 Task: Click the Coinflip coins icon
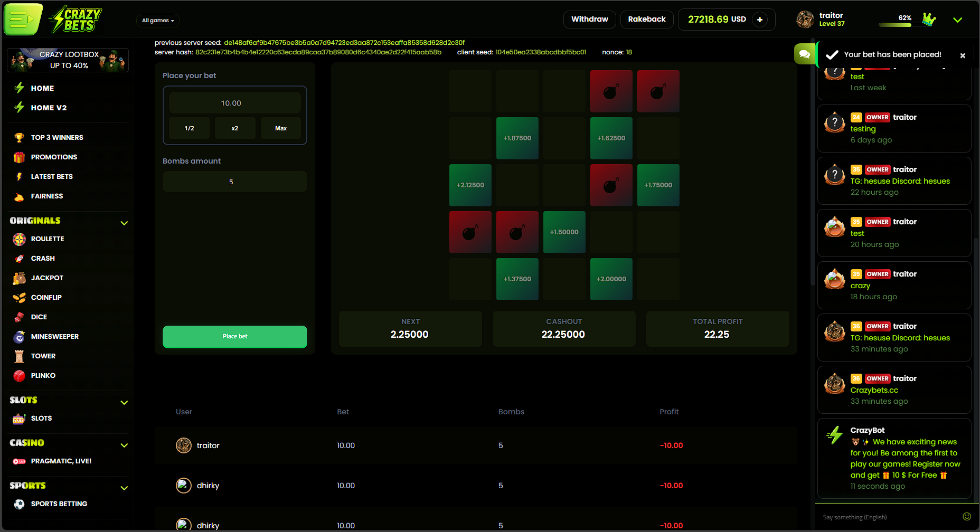[20, 298]
